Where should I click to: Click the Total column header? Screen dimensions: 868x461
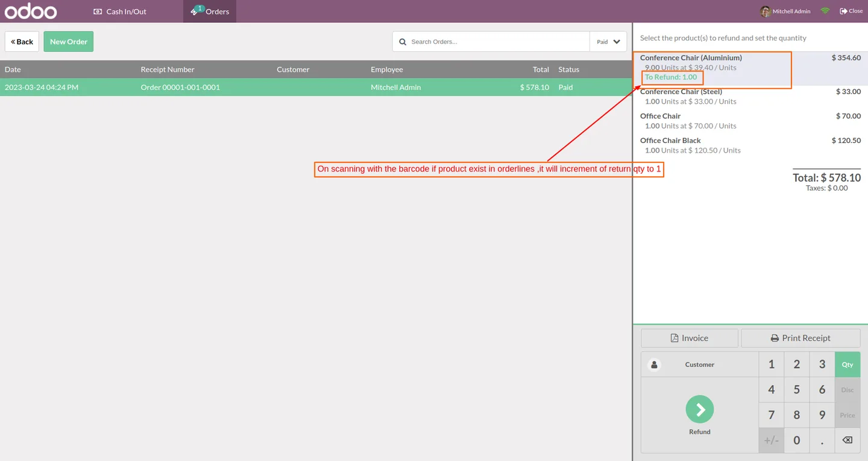tap(541, 69)
